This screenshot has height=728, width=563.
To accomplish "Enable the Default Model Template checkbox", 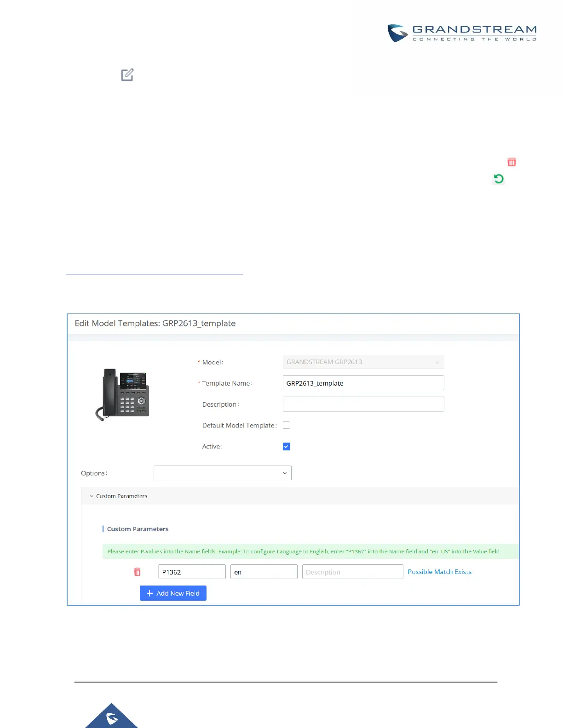I will pyautogui.click(x=287, y=425).
